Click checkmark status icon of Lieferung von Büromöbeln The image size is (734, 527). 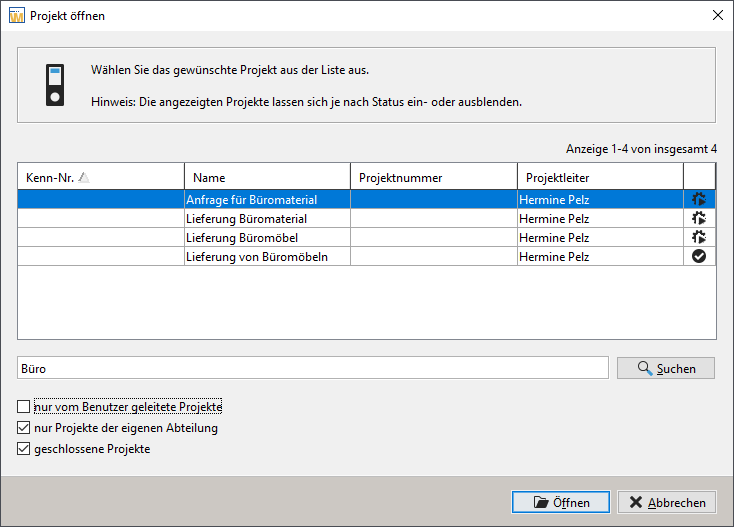tap(699, 256)
